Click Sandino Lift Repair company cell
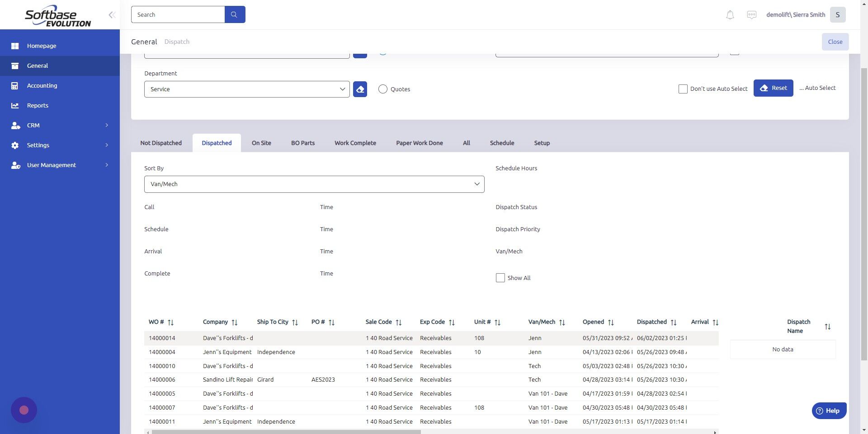This screenshot has width=868, height=434. 228,380
